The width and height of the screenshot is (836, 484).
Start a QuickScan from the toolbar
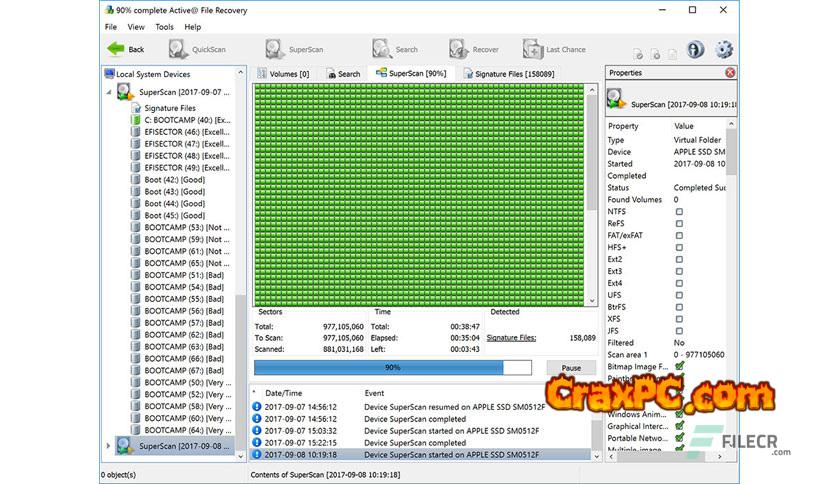(x=197, y=50)
